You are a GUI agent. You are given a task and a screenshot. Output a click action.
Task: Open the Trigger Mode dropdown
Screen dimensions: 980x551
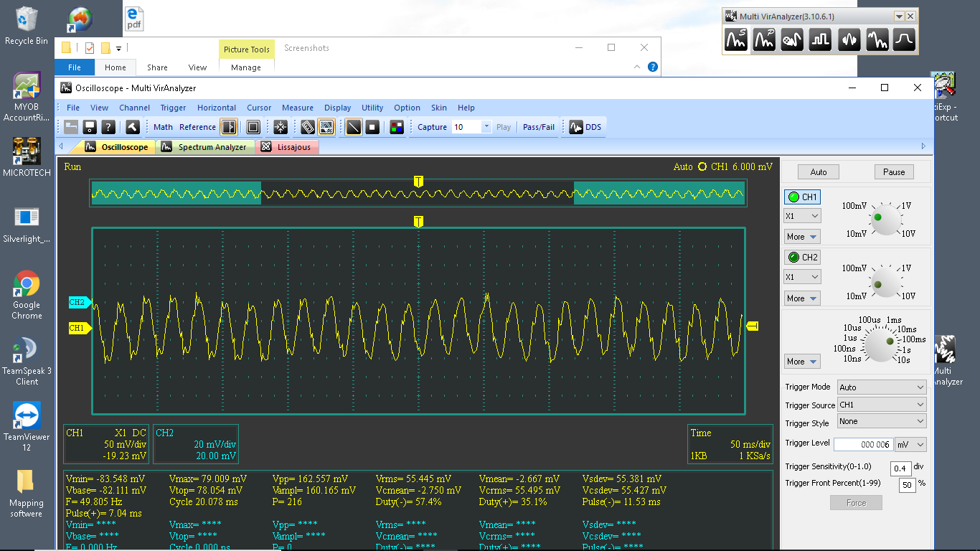(x=881, y=387)
